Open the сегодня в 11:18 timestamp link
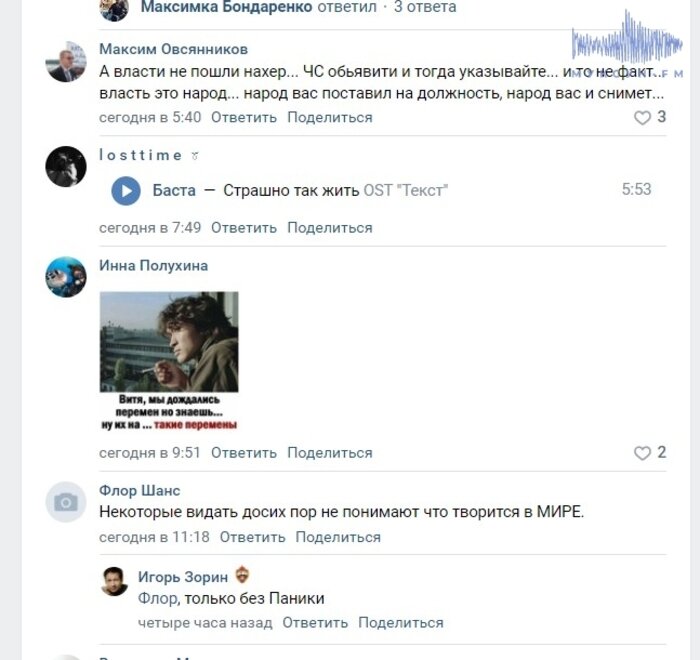Screen dimensions: 700x660 coord(154,537)
